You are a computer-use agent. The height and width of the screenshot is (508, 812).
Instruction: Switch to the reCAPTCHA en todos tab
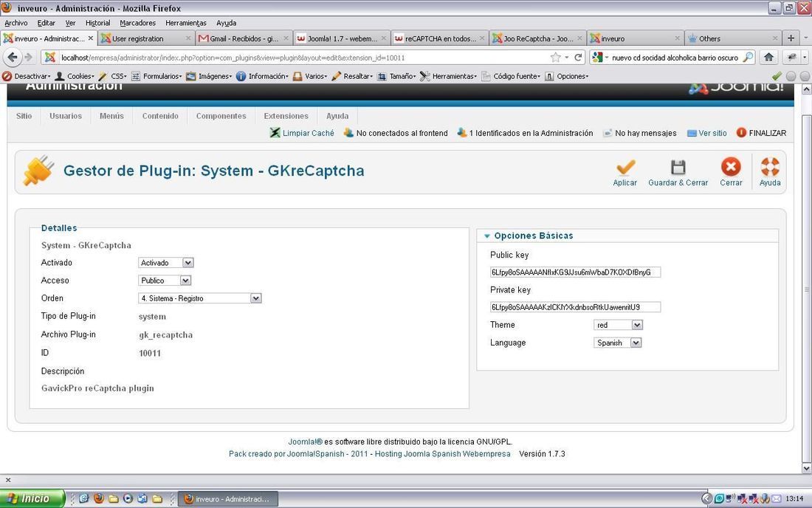440,38
